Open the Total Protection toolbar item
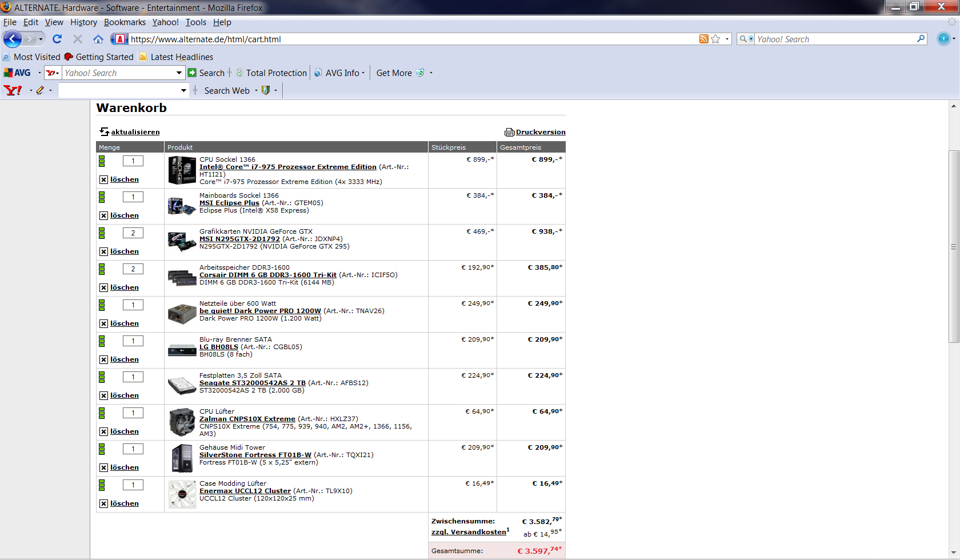Screen dimensions: 960x560 click(272, 73)
